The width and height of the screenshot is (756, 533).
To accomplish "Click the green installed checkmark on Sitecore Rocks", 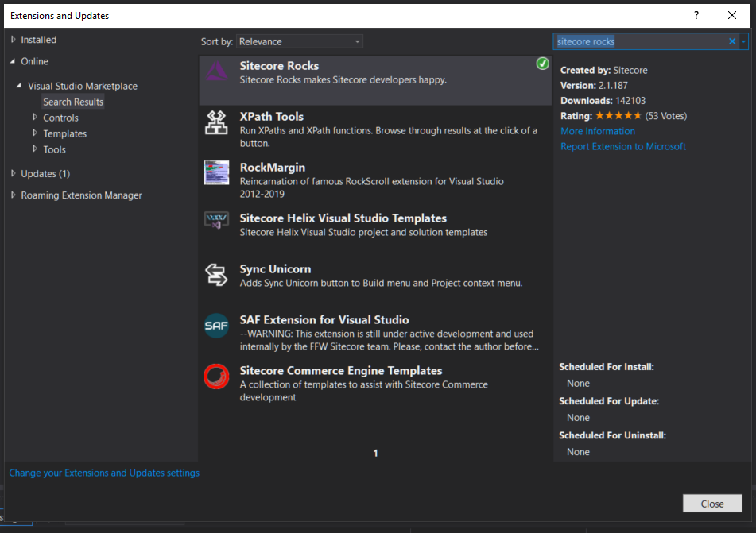I will point(542,63).
